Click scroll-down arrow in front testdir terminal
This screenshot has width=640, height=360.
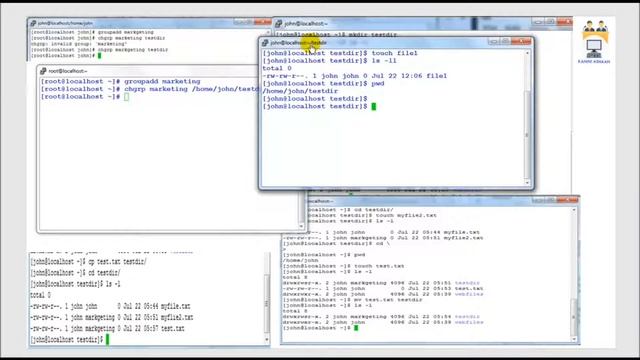[x=527, y=182]
